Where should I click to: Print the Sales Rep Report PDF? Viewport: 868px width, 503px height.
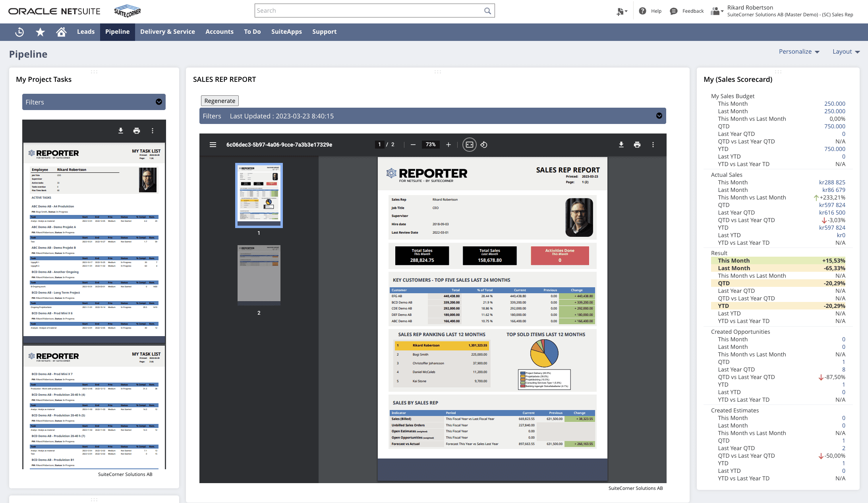click(637, 145)
